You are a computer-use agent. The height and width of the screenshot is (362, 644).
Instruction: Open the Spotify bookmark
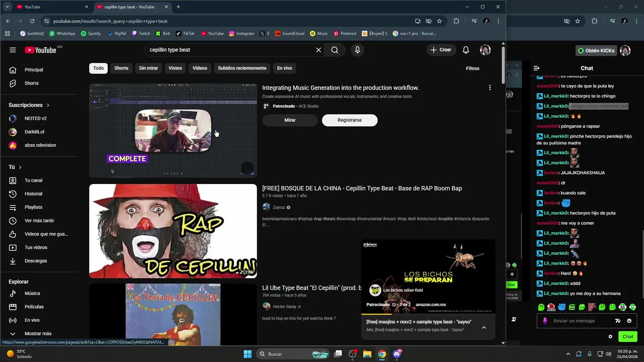tap(91, 34)
